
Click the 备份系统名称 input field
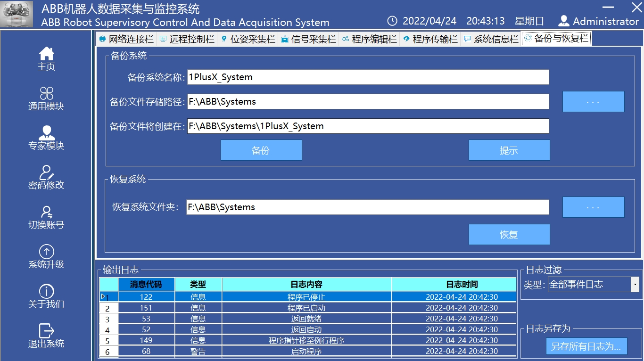pyautogui.click(x=368, y=77)
